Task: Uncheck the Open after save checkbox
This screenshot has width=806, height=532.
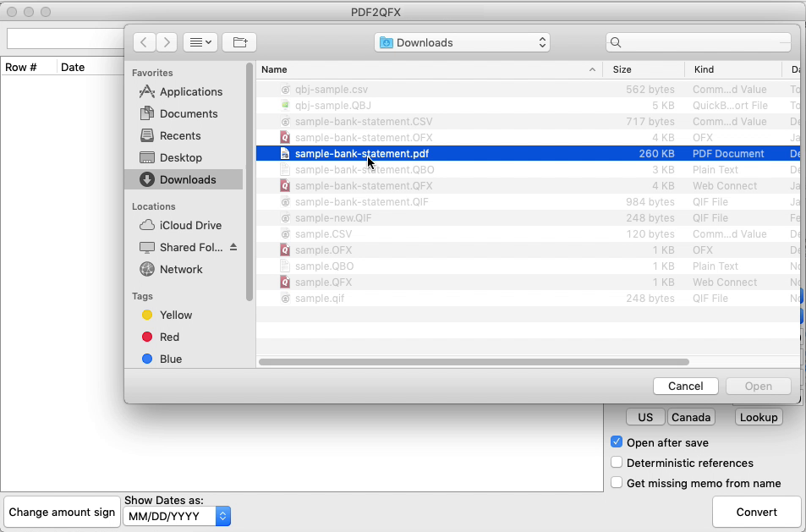Action: (x=617, y=442)
